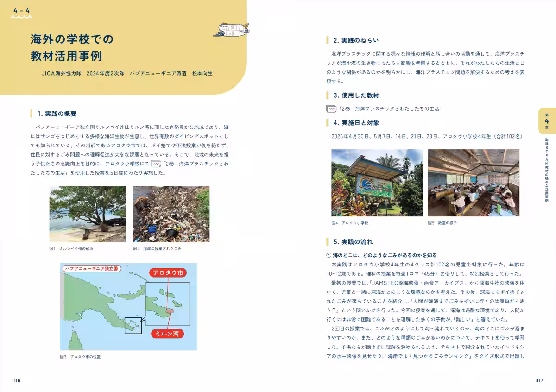Viewport: 556px width, 392px height.
Task: Click the パプアニューギニア独立国 map label
Action: pyautogui.click(x=91, y=268)
